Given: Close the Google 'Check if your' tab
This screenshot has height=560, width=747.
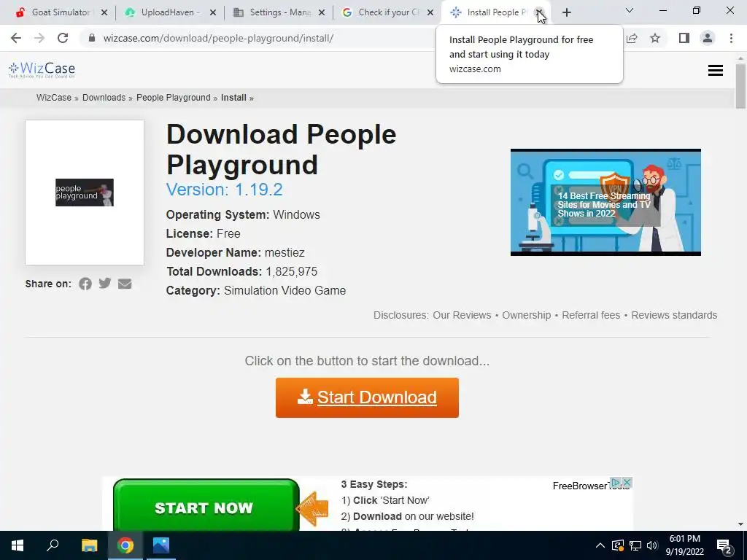Looking at the screenshot, I should click(430, 12).
